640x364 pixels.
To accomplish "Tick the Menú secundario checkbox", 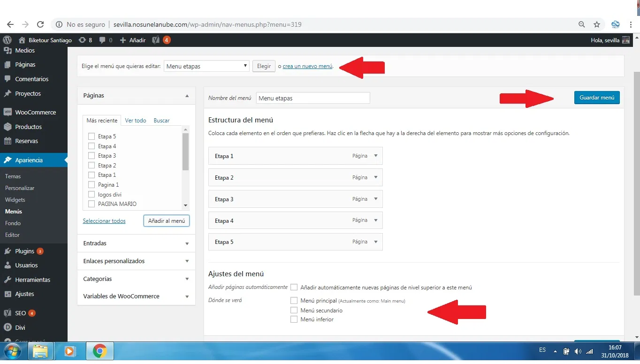I will [x=294, y=310].
